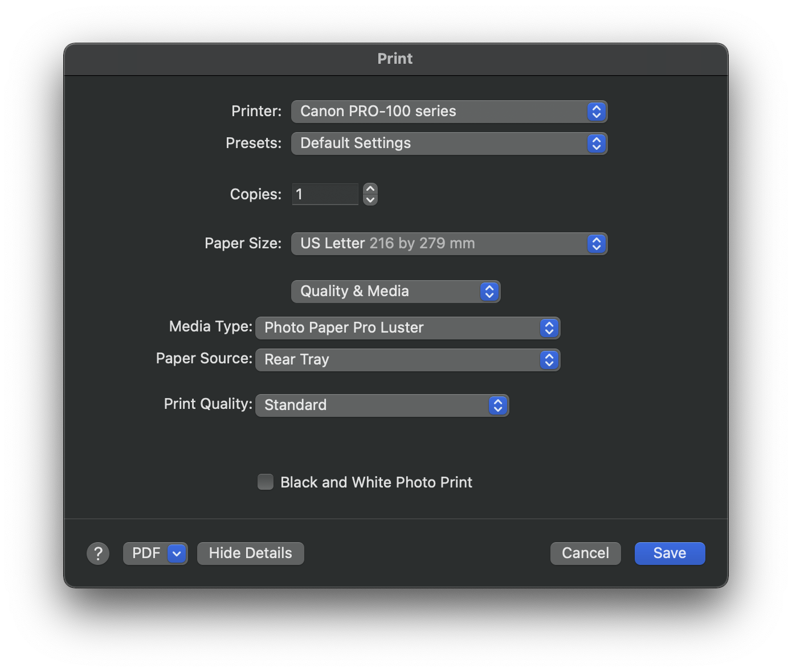
Task: Increase copies with the up stepper arrow
Action: [x=370, y=189]
